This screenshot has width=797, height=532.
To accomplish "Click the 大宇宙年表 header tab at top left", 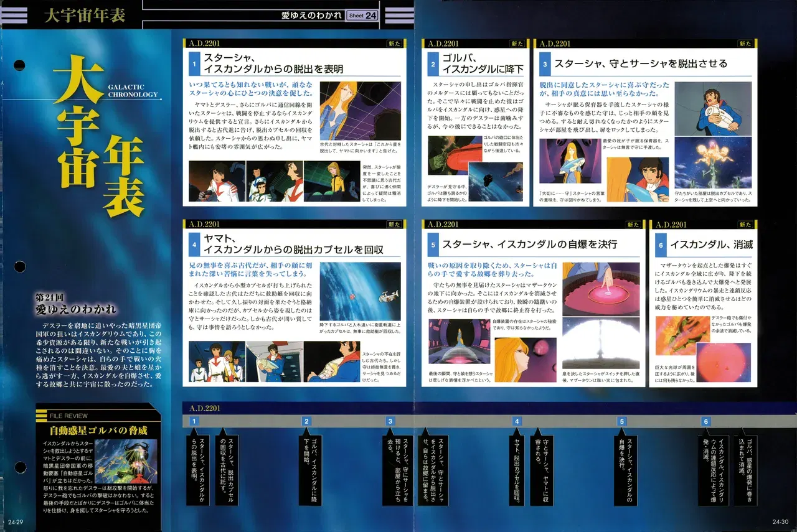I will 85,16.
